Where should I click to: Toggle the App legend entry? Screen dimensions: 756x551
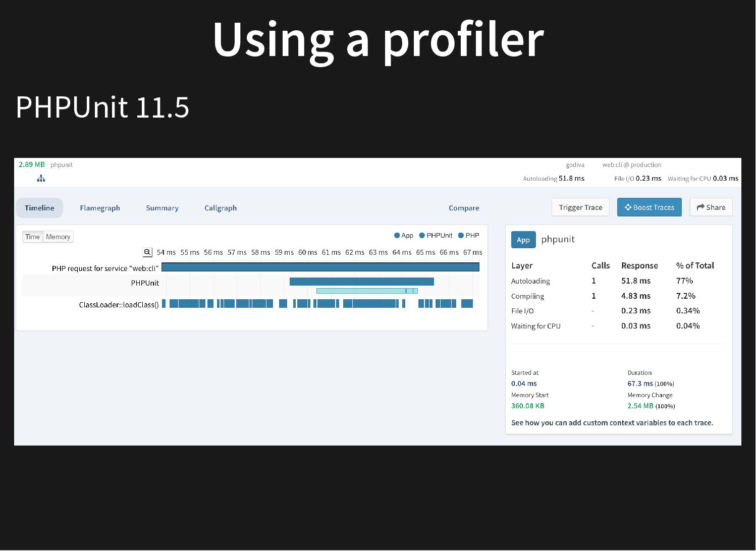click(404, 236)
